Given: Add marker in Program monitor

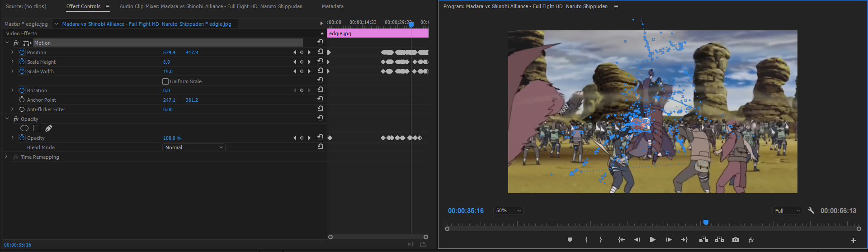Looking at the screenshot, I should [570, 240].
